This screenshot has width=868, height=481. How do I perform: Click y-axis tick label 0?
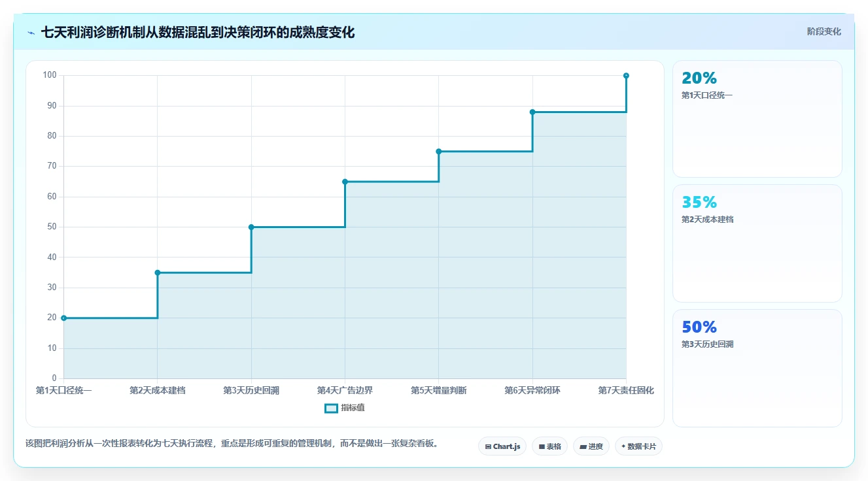pos(54,378)
